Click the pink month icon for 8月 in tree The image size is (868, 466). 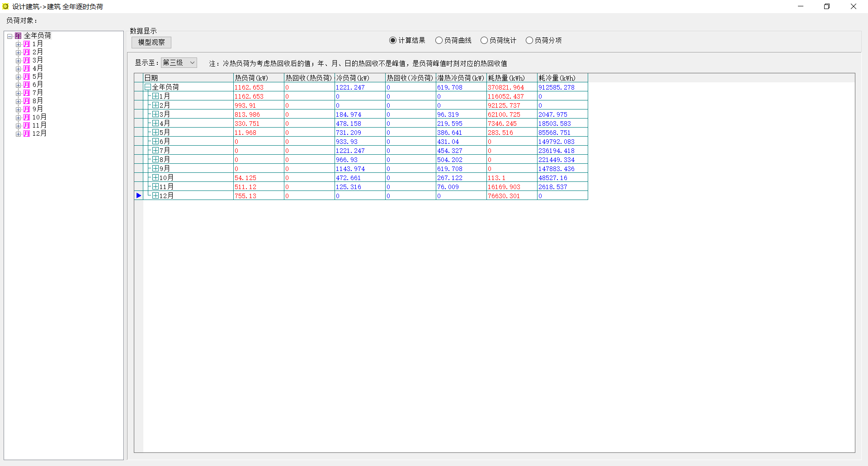[x=27, y=101]
